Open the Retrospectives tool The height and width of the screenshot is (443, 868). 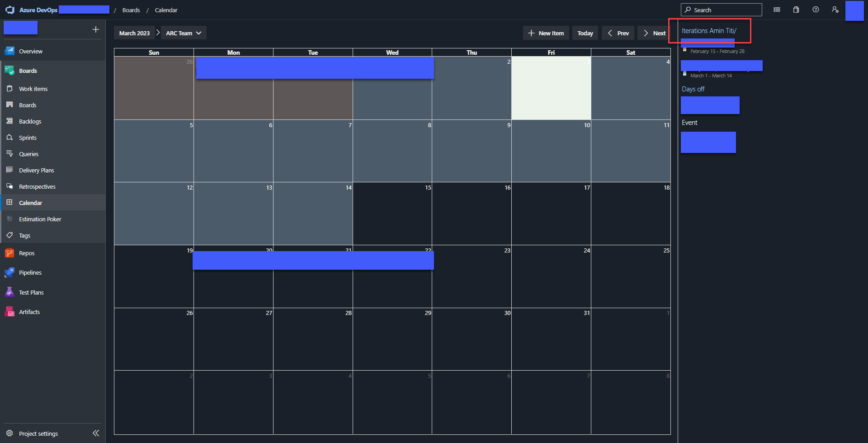pos(37,186)
